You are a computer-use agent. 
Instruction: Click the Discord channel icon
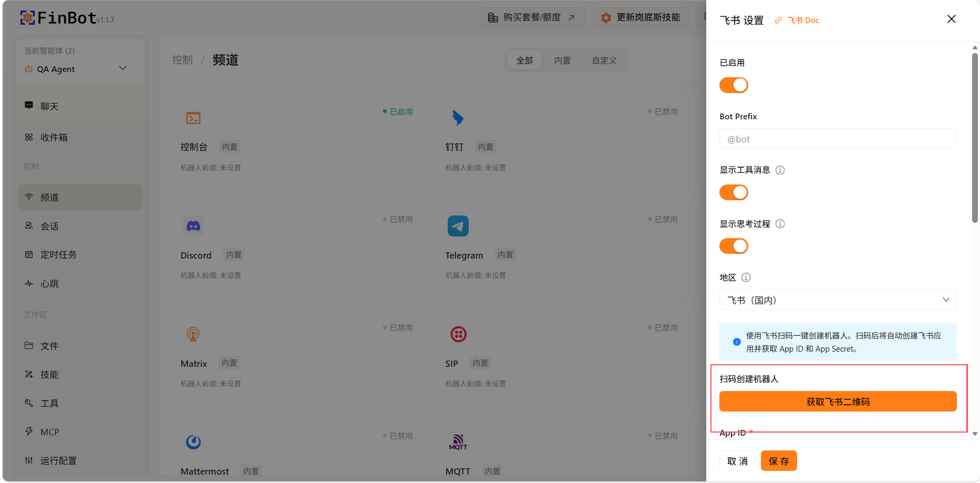[x=193, y=226]
